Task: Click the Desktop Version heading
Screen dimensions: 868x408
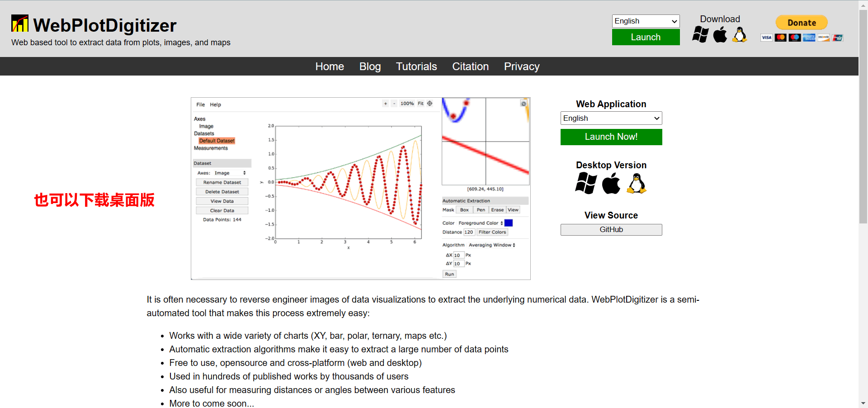Action: coord(611,165)
